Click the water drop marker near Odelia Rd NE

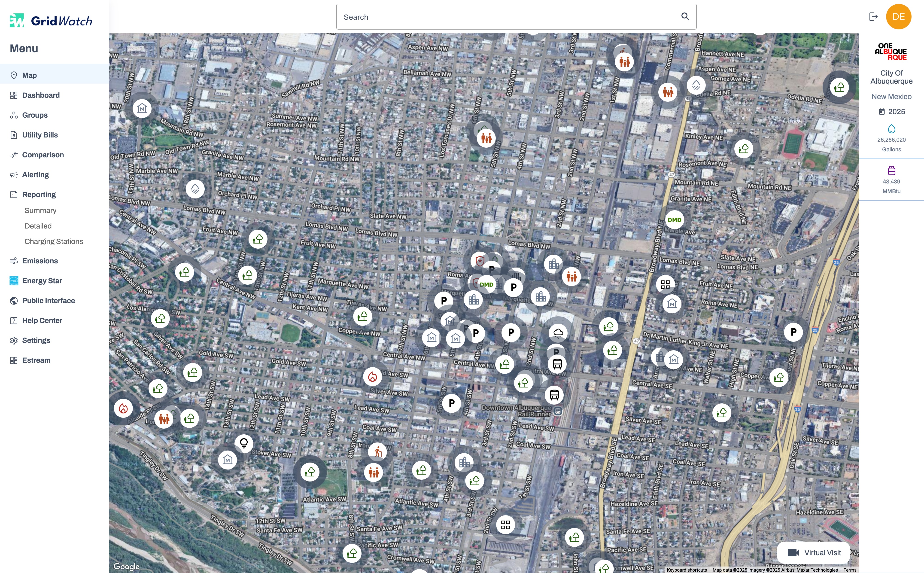coord(696,85)
